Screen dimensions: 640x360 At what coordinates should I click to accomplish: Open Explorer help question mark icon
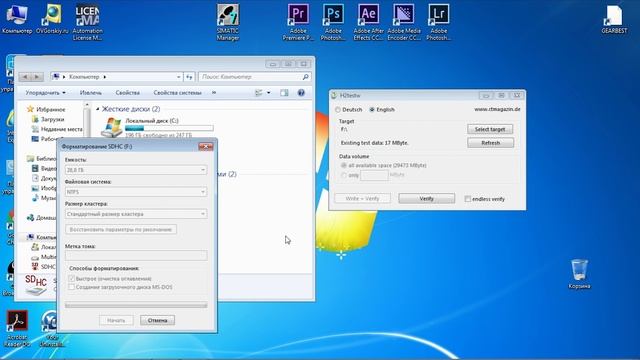click(301, 93)
